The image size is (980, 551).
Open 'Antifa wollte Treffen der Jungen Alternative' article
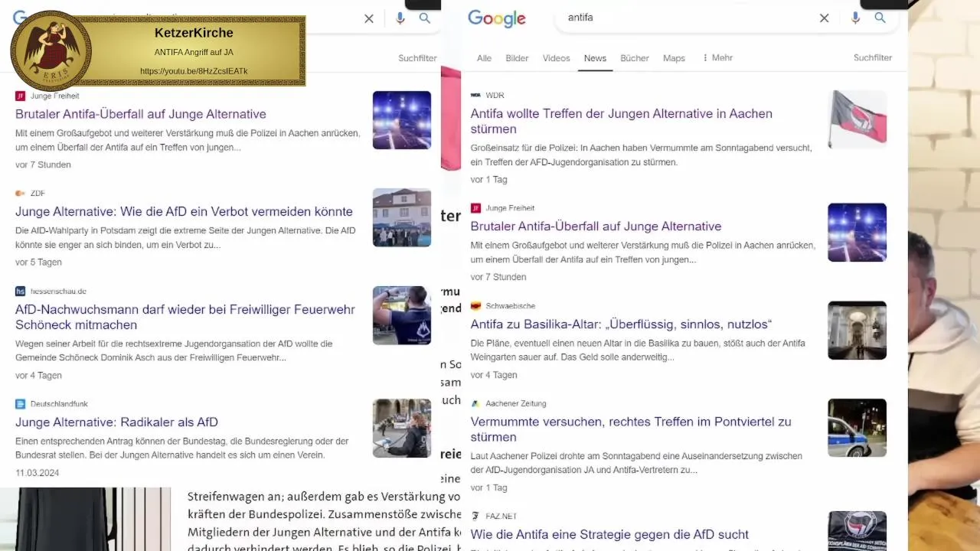click(x=621, y=121)
